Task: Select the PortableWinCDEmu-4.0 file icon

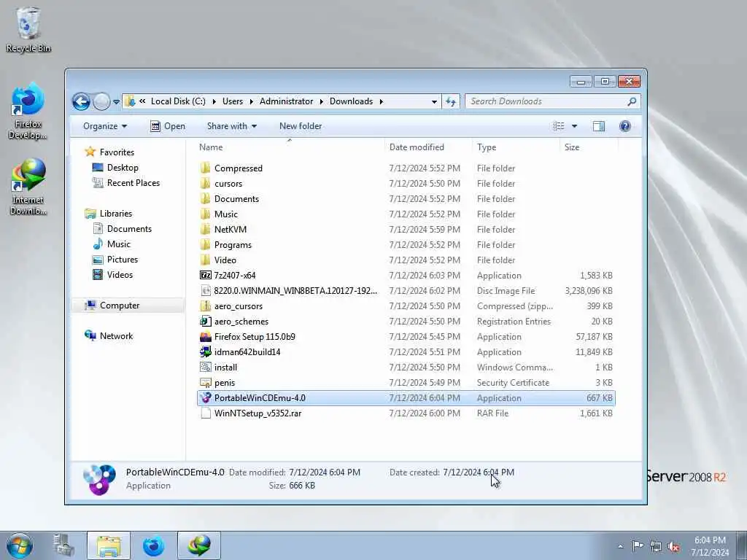Action: click(205, 397)
